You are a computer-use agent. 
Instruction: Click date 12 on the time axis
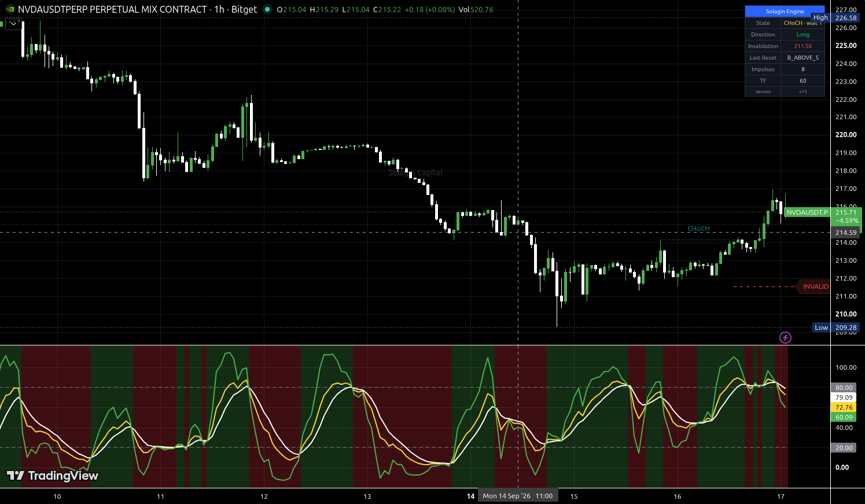tap(264, 496)
